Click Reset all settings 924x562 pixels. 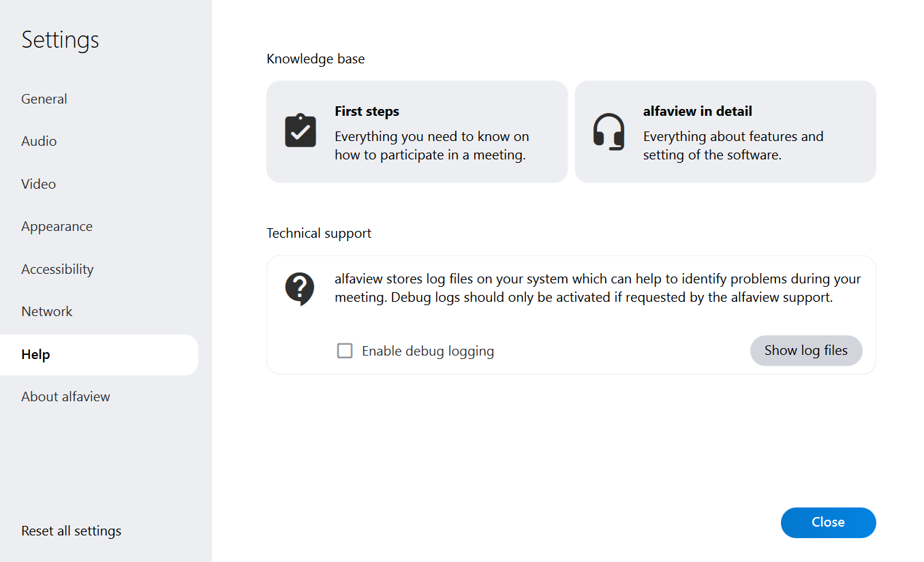(72, 531)
